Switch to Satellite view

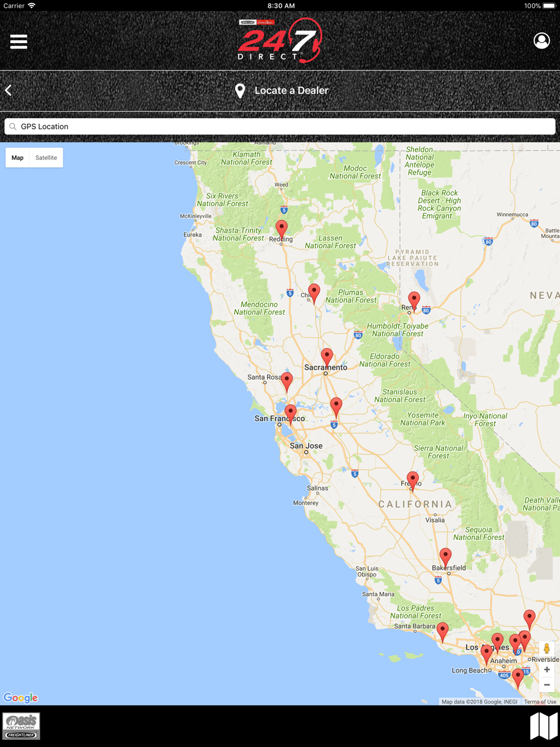click(x=46, y=158)
